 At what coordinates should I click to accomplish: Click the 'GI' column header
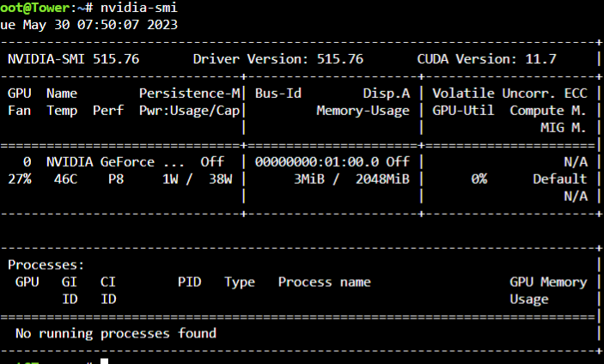(70, 282)
